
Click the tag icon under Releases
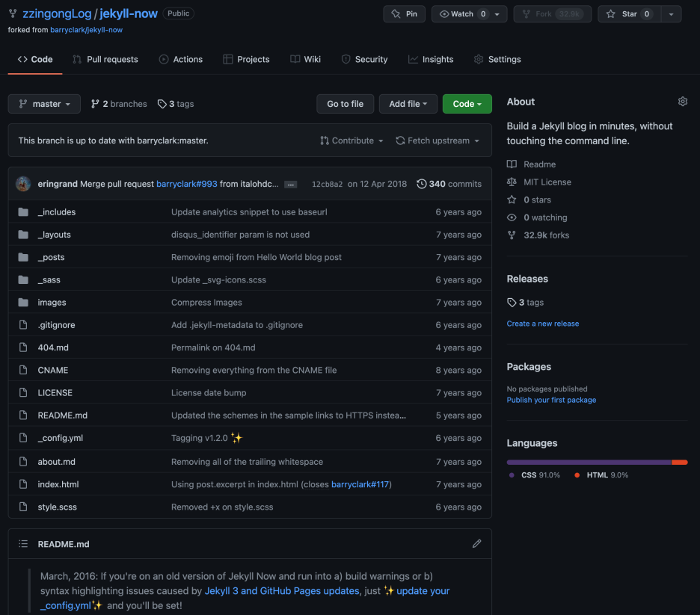512,303
